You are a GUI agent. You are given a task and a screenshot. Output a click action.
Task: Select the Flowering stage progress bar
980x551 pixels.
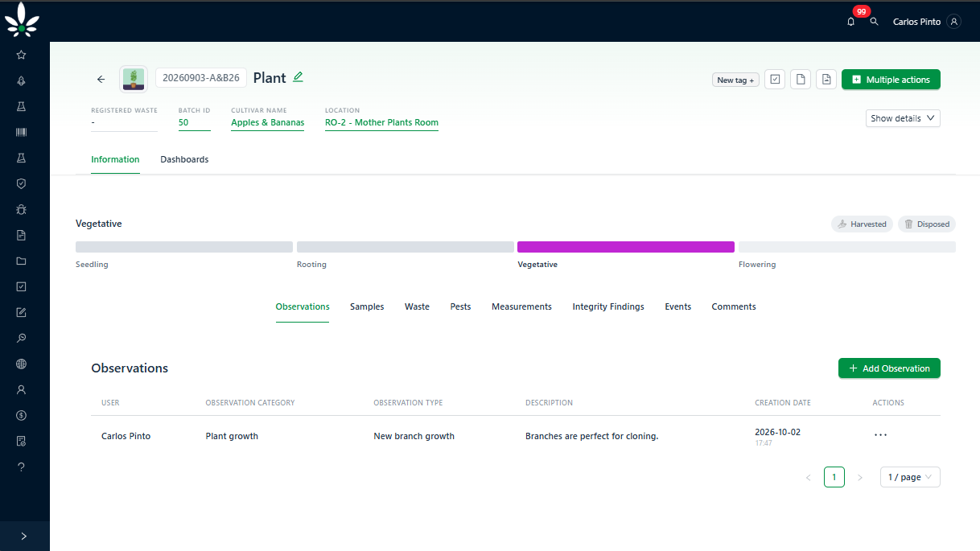point(847,247)
